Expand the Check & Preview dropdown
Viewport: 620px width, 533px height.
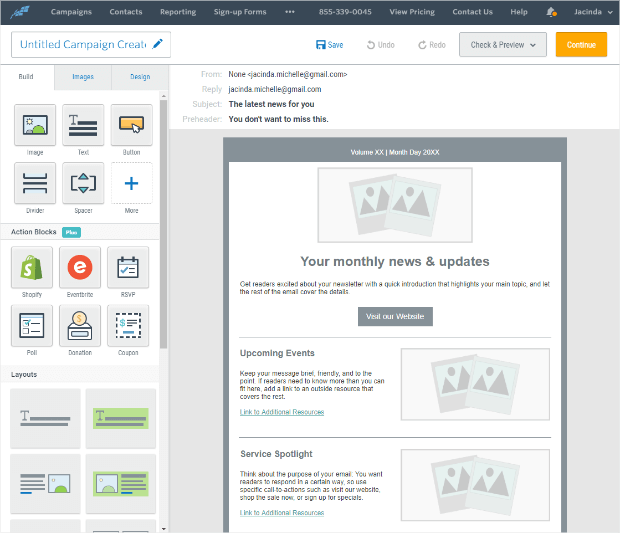503,44
